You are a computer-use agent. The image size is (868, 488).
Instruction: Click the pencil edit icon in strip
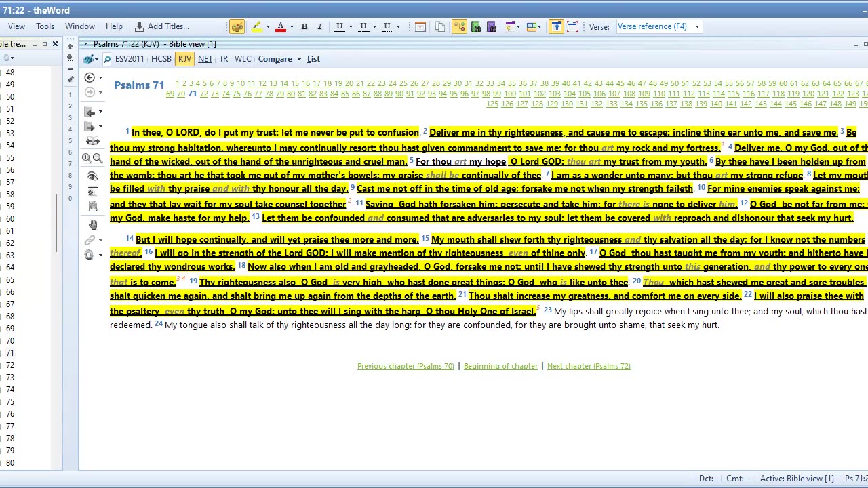71,79
